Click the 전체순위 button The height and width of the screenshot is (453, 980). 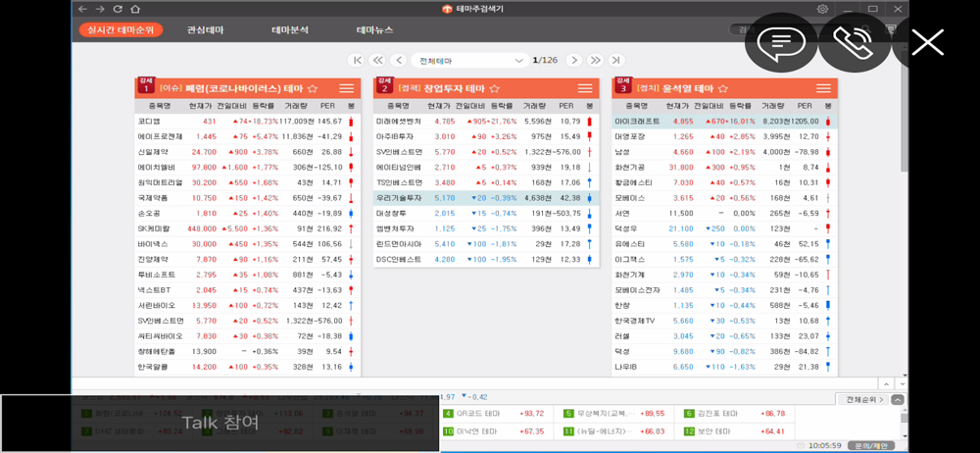coord(862,399)
